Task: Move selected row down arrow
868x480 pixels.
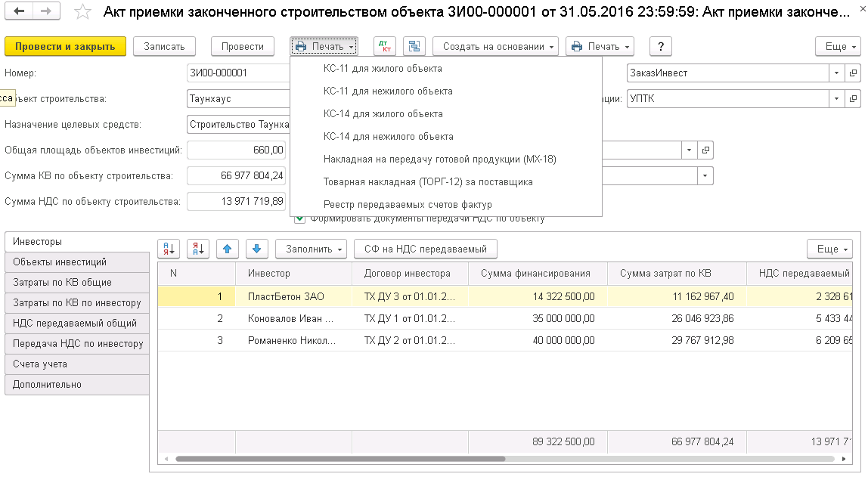Action: pos(257,249)
